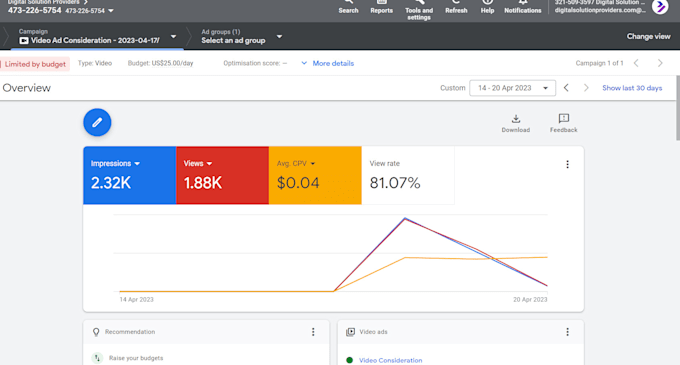680x365 pixels.
Task: Download the overview chart
Action: 516,124
